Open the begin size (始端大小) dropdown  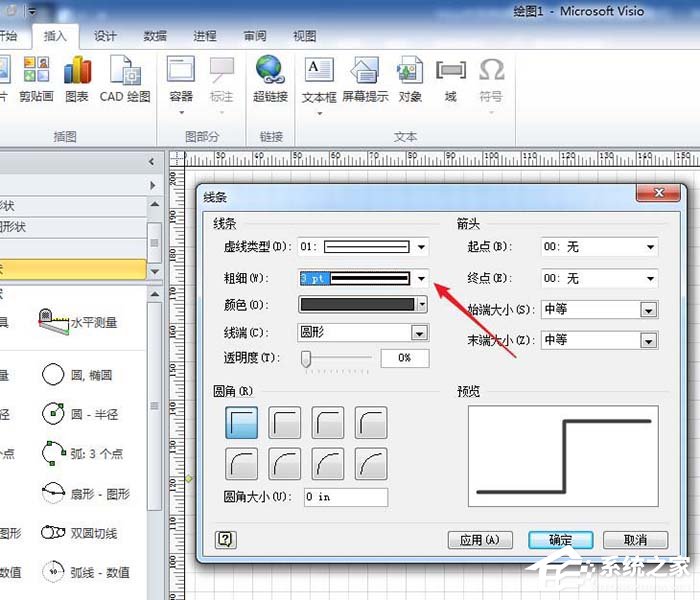pyautogui.click(x=649, y=310)
